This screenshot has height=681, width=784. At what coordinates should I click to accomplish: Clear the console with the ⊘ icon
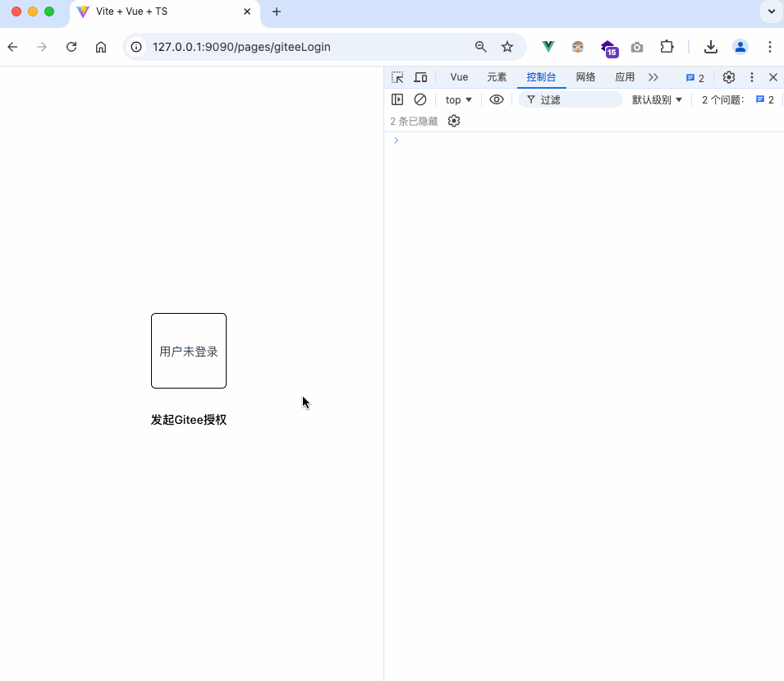coord(420,99)
